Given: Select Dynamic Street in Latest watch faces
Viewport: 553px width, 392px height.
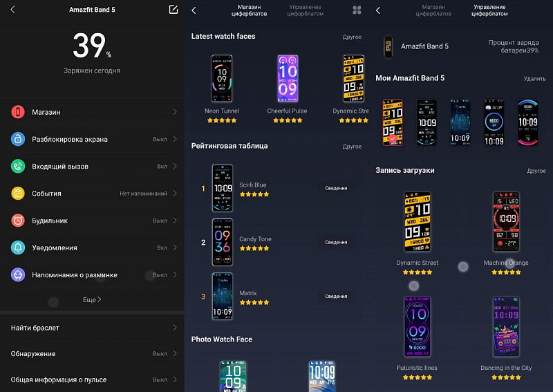Looking at the screenshot, I should coord(354,78).
